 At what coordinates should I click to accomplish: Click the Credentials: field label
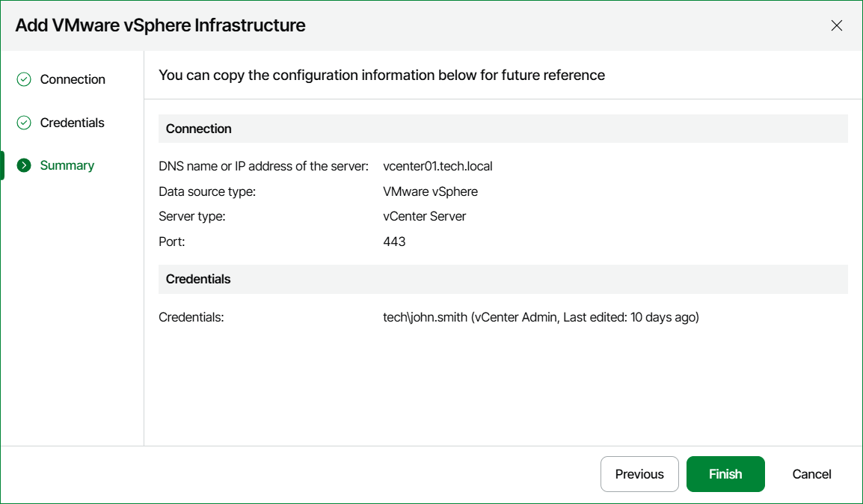(x=191, y=317)
